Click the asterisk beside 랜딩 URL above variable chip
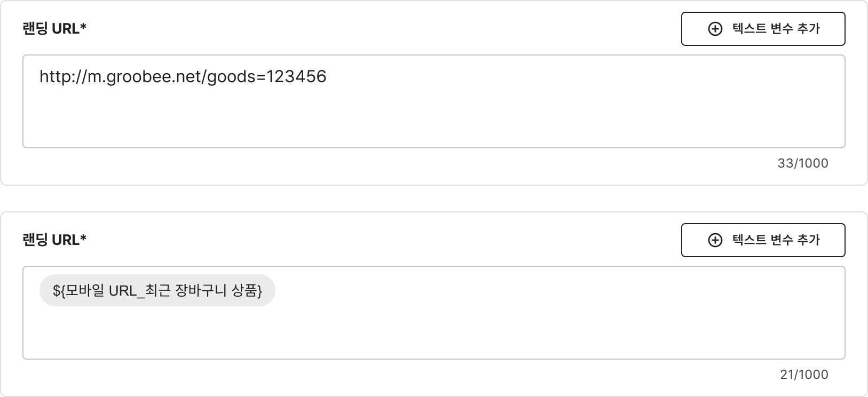This screenshot has height=397, width=868. [83, 239]
